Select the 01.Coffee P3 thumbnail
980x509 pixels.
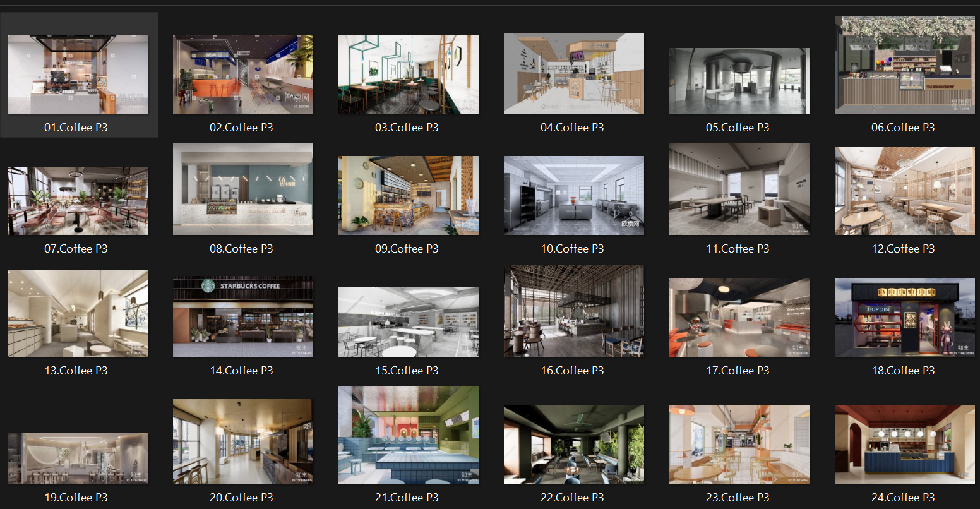click(78, 75)
